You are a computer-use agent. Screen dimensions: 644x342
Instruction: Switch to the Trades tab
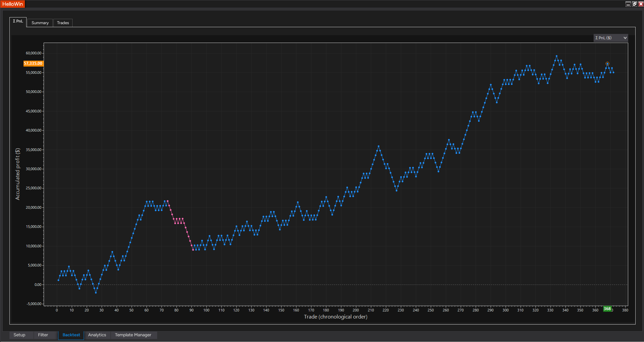pyautogui.click(x=63, y=23)
